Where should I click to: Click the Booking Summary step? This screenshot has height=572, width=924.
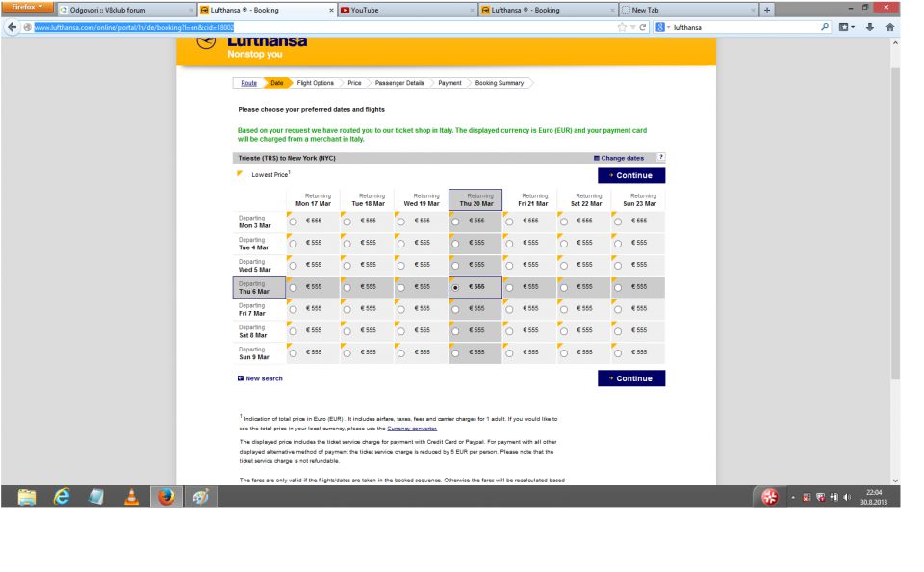(500, 83)
